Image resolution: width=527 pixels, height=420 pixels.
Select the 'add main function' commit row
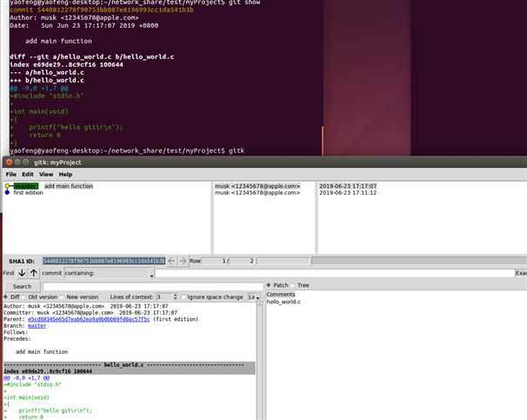click(69, 186)
